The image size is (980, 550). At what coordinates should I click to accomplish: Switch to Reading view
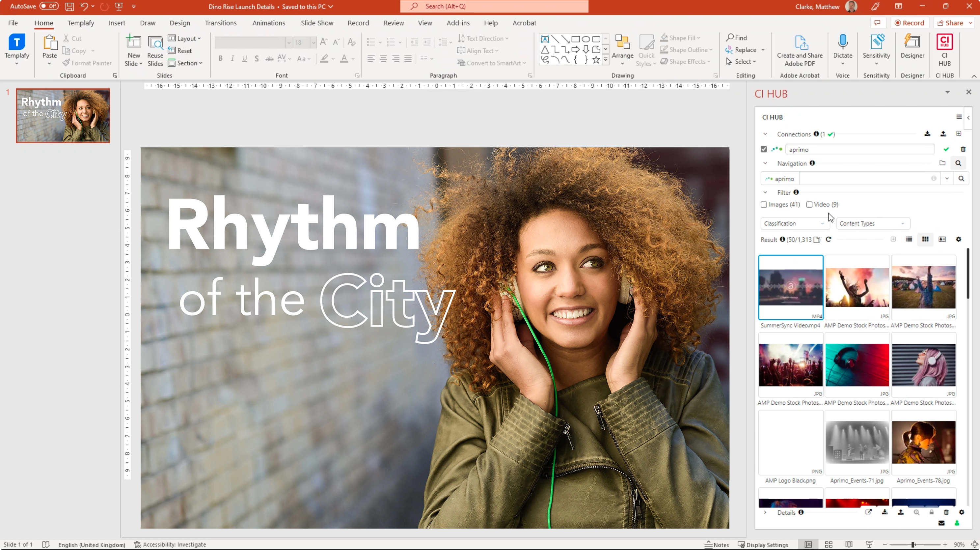pyautogui.click(x=849, y=545)
